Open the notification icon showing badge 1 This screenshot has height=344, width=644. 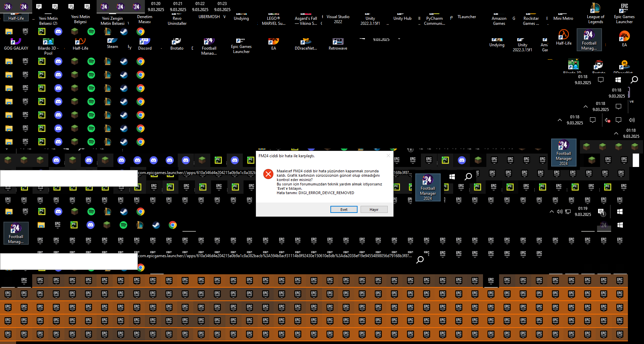(x=601, y=212)
